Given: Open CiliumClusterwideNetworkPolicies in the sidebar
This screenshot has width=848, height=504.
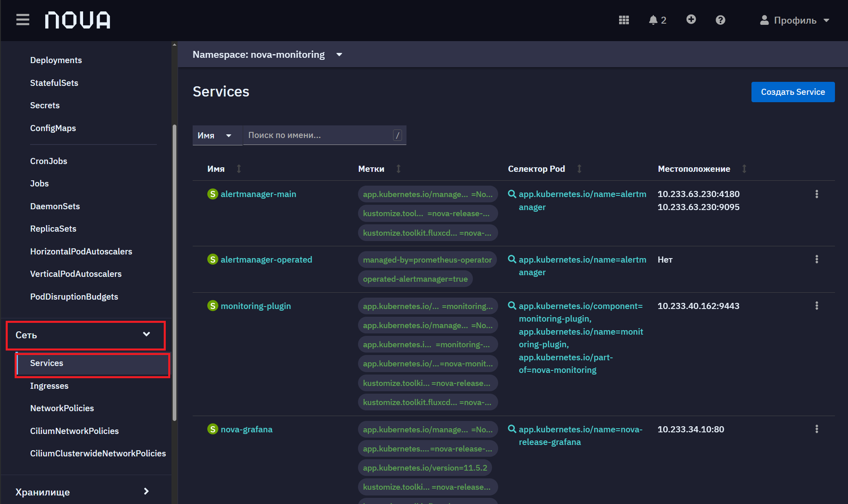Looking at the screenshot, I should point(98,454).
